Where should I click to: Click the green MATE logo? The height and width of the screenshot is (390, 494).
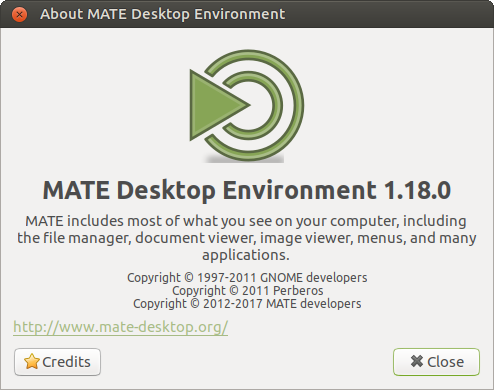point(247,106)
